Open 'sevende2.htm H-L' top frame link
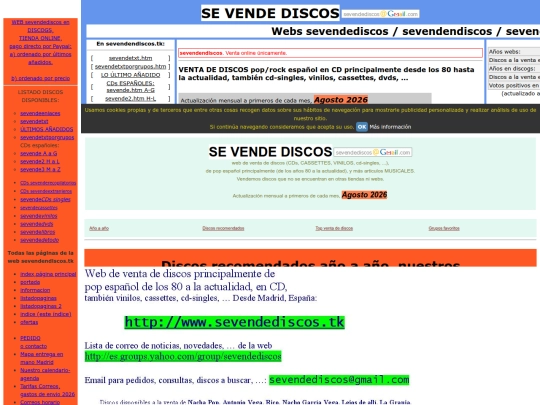 130,99
